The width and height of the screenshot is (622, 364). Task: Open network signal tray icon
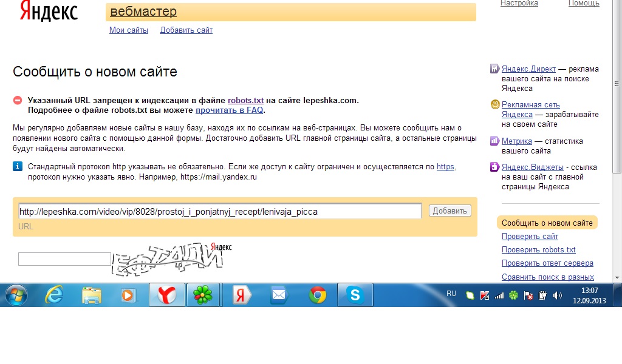coord(499,295)
